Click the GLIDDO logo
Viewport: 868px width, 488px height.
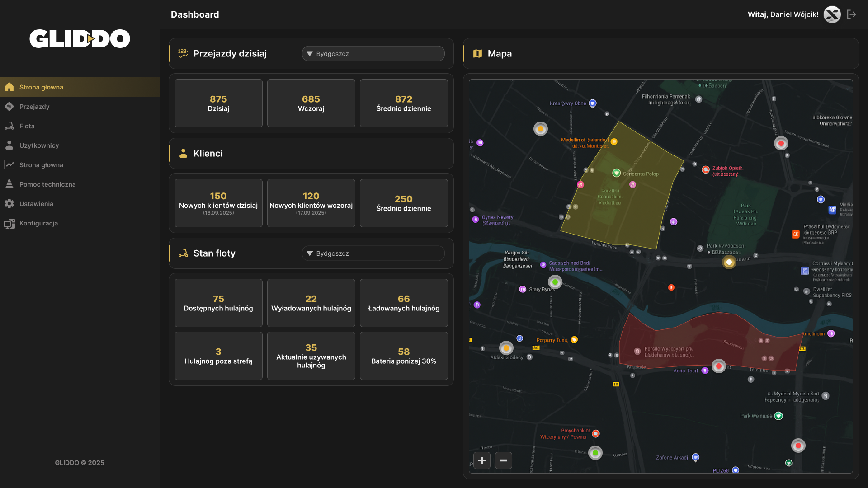click(x=80, y=39)
